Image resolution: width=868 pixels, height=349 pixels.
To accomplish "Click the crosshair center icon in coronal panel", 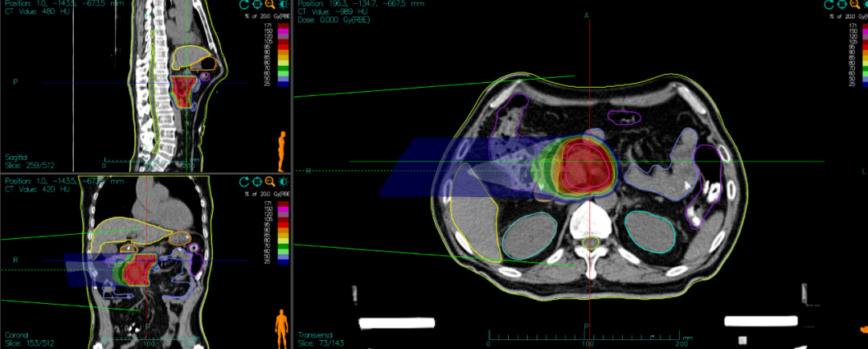I will coord(256,182).
